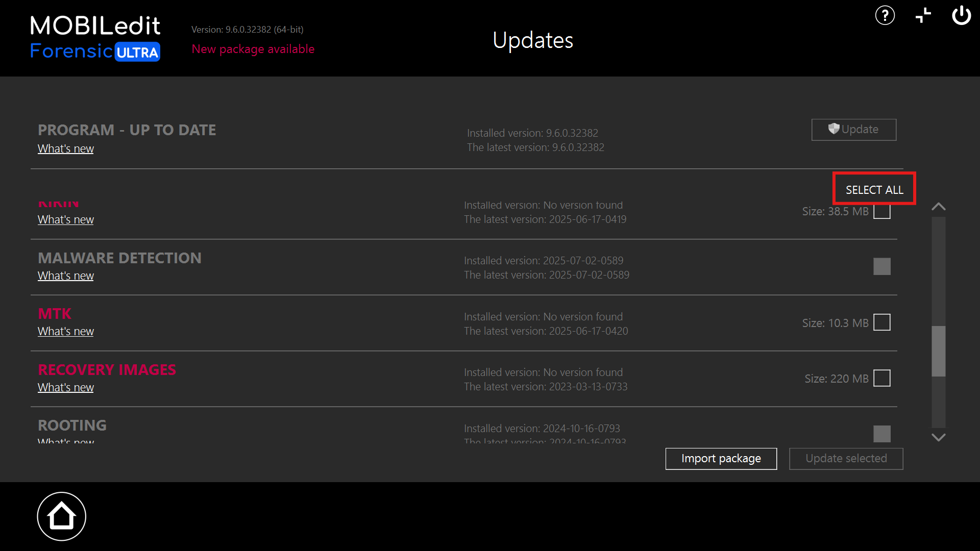The width and height of the screenshot is (980, 551).
Task: Open What's new under MTK
Action: click(x=65, y=331)
